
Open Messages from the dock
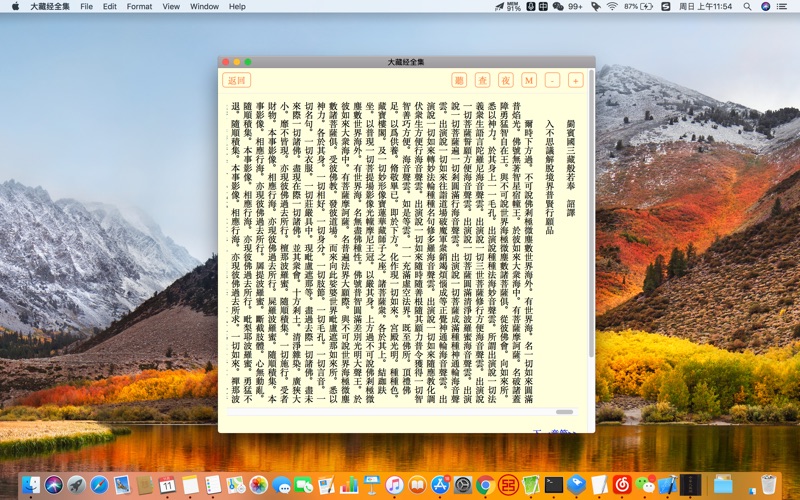click(281, 485)
